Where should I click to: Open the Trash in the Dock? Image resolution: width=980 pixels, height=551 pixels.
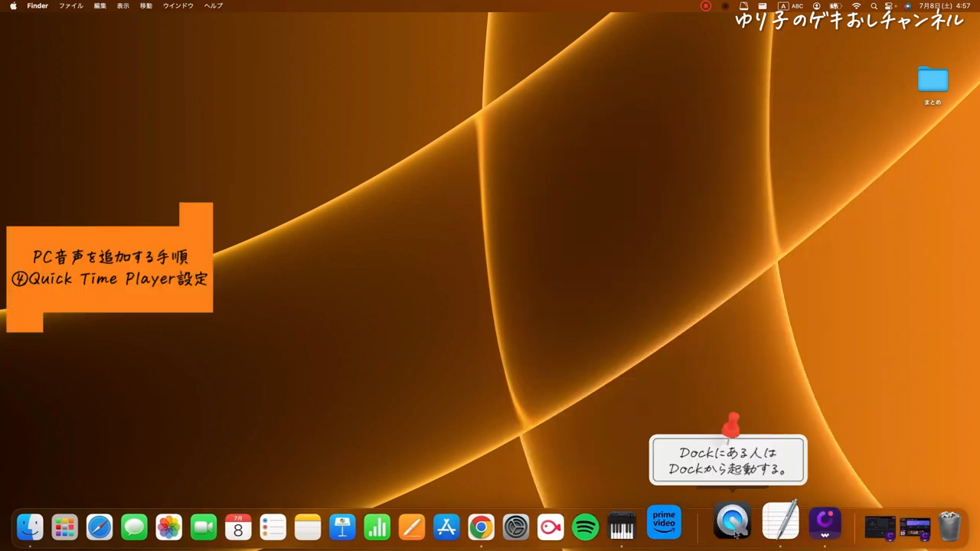tap(949, 527)
